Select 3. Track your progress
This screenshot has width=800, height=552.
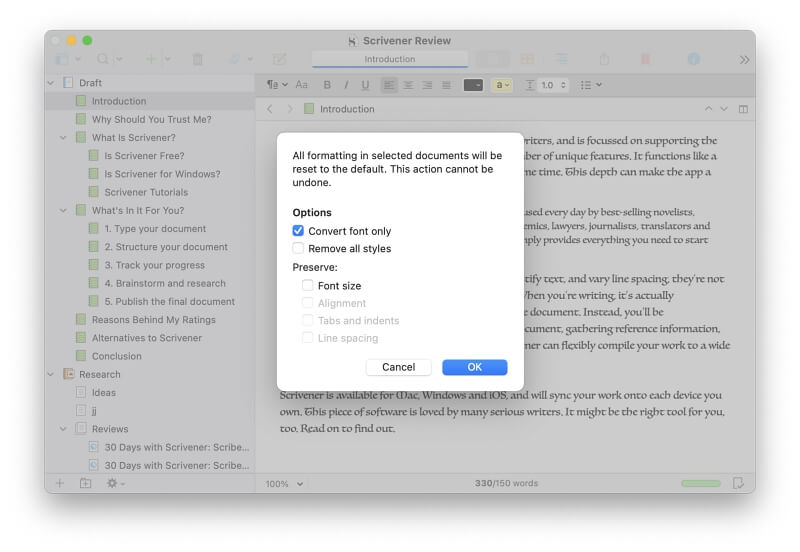click(150, 265)
